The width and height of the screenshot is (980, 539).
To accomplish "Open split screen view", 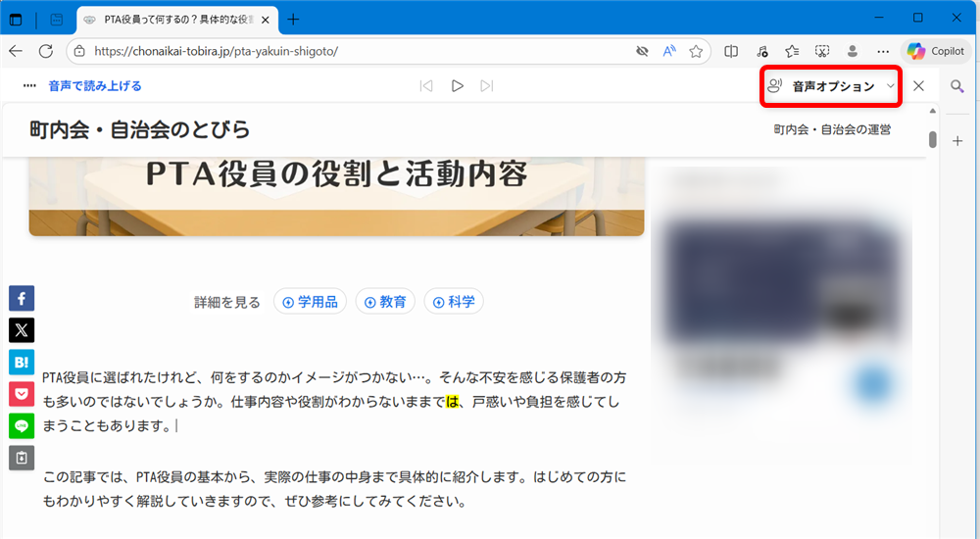I will (731, 51).
